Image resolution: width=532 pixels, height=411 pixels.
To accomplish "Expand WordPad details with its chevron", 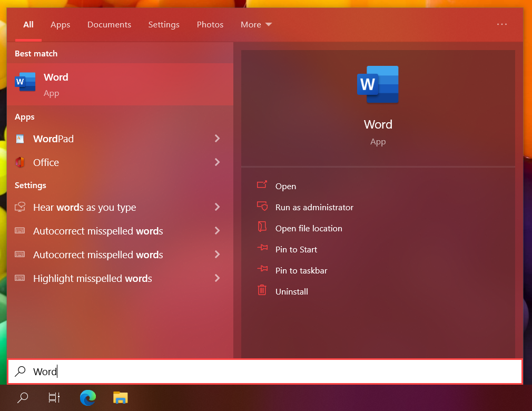I will click(x=218, y=139).
